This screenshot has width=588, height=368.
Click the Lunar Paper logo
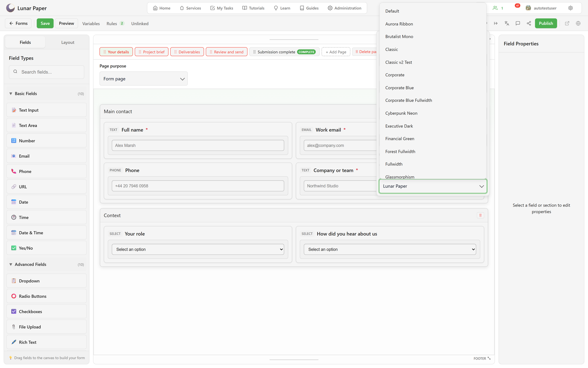tap(10, 8)
